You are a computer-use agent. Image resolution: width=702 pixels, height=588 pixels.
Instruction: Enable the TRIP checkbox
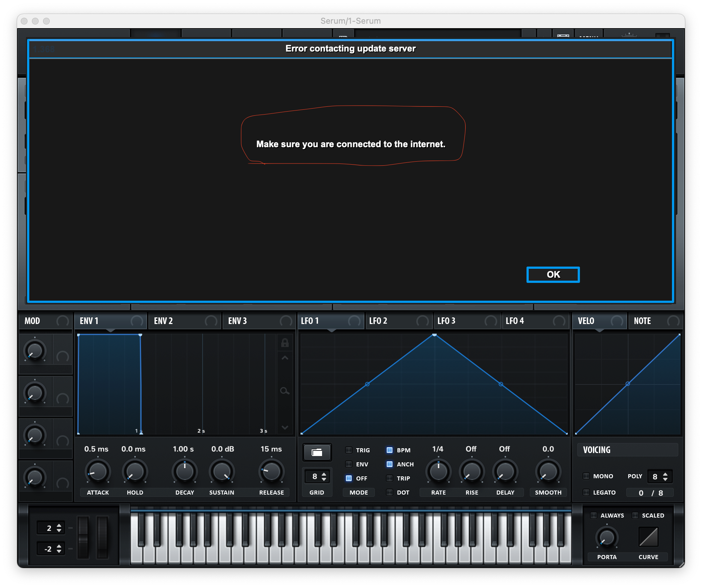click(x=390, y=478)
